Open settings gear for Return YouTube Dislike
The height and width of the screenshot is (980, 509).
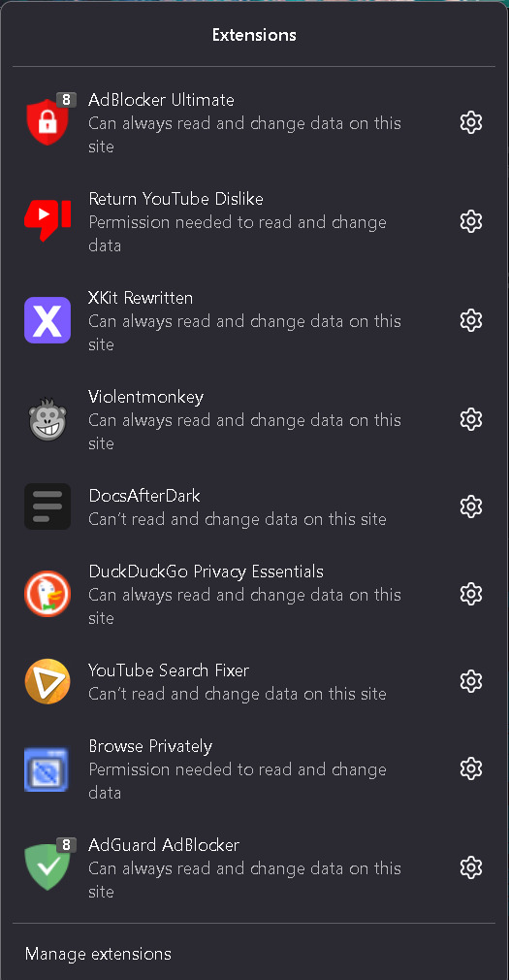click(471, 221)
